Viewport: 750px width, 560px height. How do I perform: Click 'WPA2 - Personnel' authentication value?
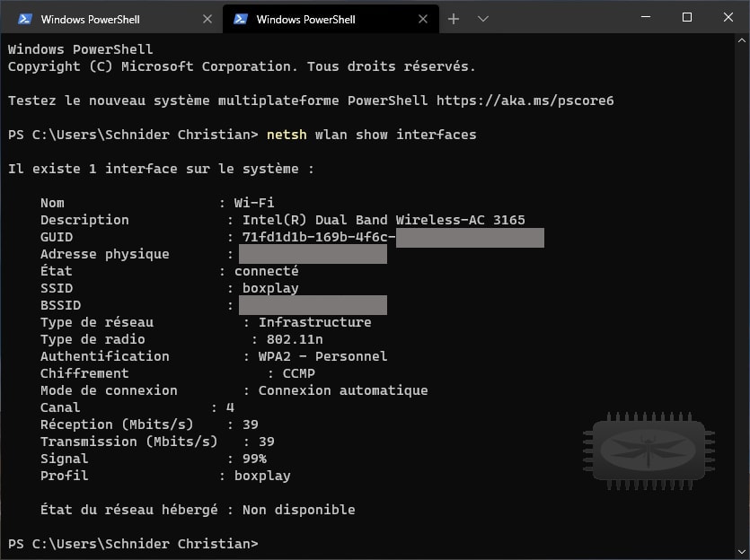pos(322,356)
